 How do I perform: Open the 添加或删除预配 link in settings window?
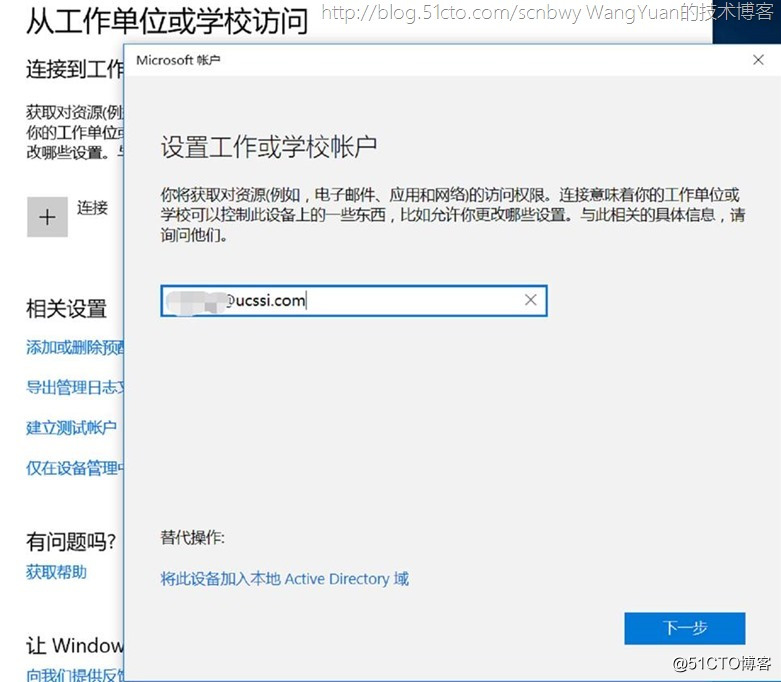coord(75,347)
